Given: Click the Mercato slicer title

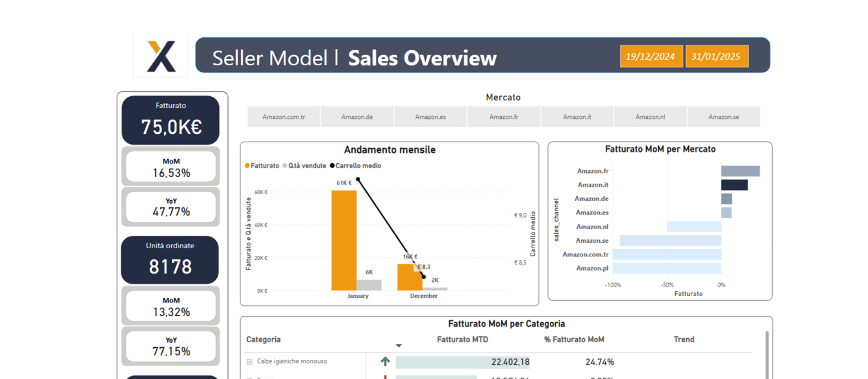Looking at the screenshot, I should tap(503, 97).
